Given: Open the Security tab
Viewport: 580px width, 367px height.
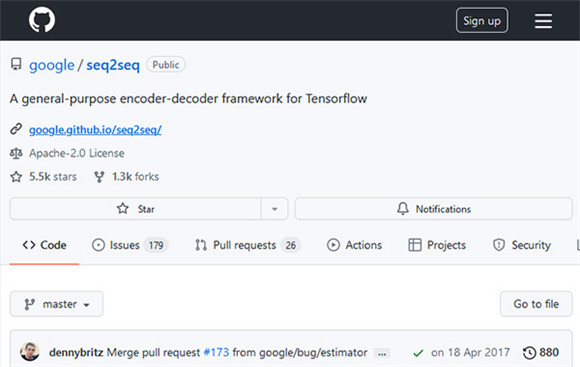Looking at the screenshot, I should [x=522, y=245].
